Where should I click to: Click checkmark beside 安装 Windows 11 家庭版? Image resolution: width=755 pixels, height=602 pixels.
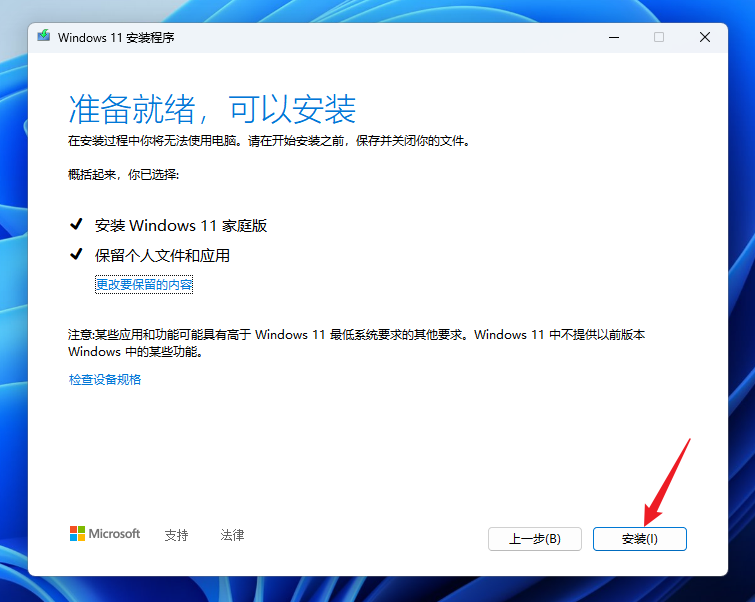(76, 224)
